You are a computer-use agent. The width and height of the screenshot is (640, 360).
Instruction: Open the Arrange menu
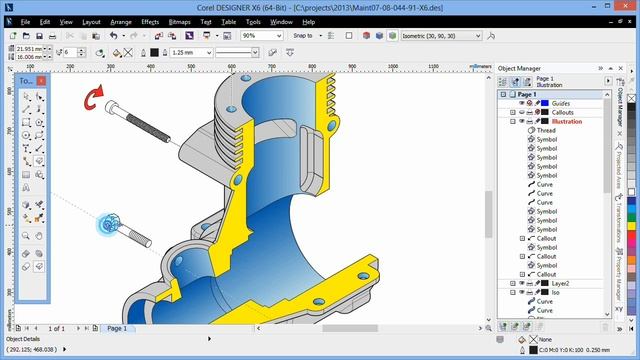coord(121,22)
